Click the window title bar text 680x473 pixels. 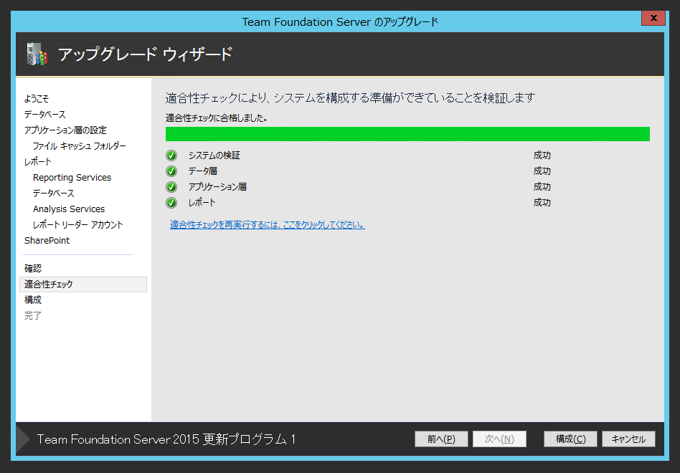(340, 22)
